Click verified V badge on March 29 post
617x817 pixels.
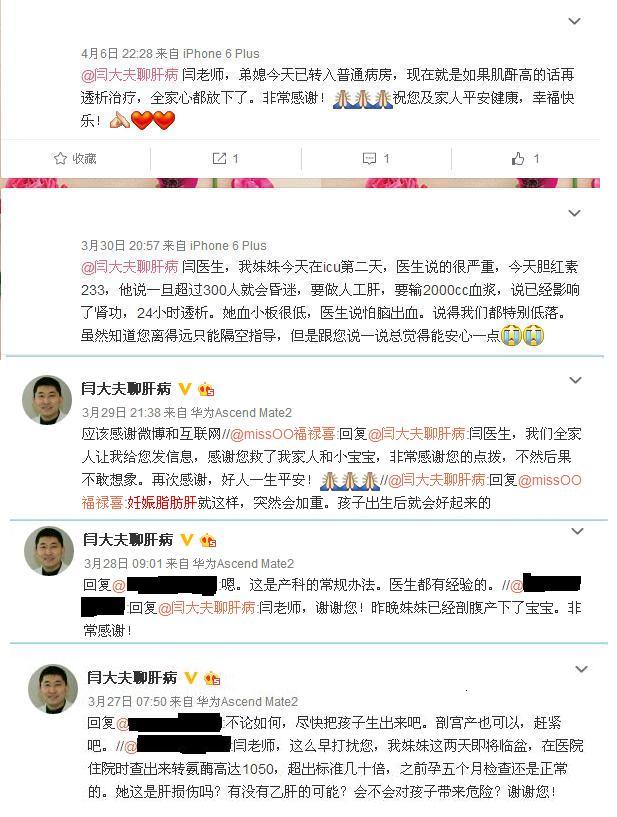[x=185, y=388]
